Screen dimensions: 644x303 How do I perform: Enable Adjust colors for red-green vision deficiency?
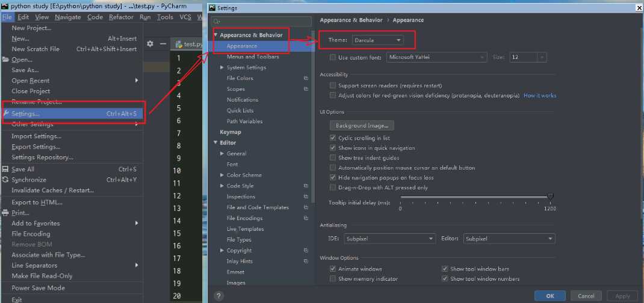[333, 95]
